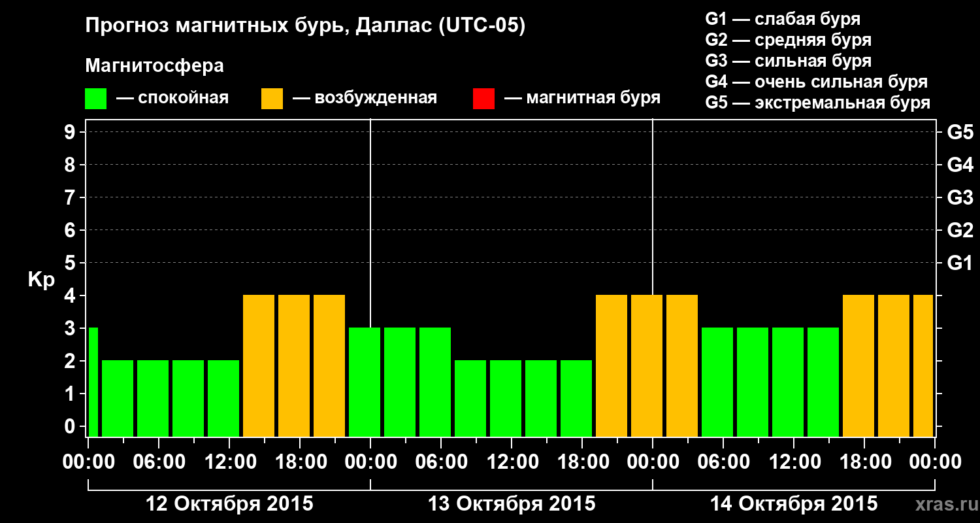
Task: Click the orange bar crossed by the 14 Октября midnight line
Action: pyautogui.click(x=647, y=365)
